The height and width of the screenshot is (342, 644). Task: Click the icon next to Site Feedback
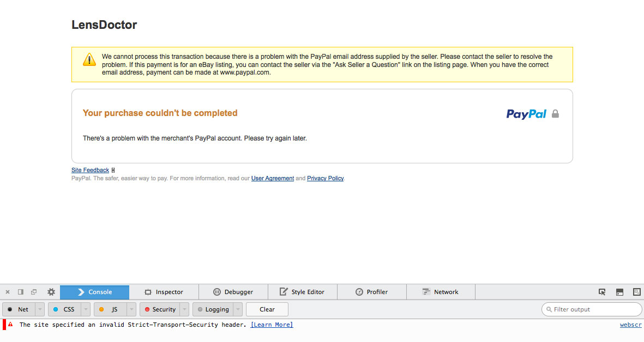[x=113, y=170]
